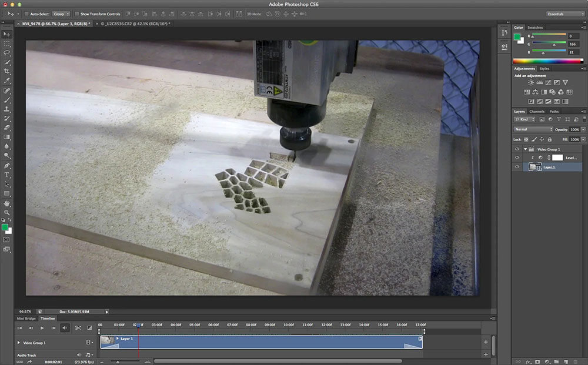Screen dimensions: 588x365
Task: Open the Essentials workspace dropdown
Action: 565,14
